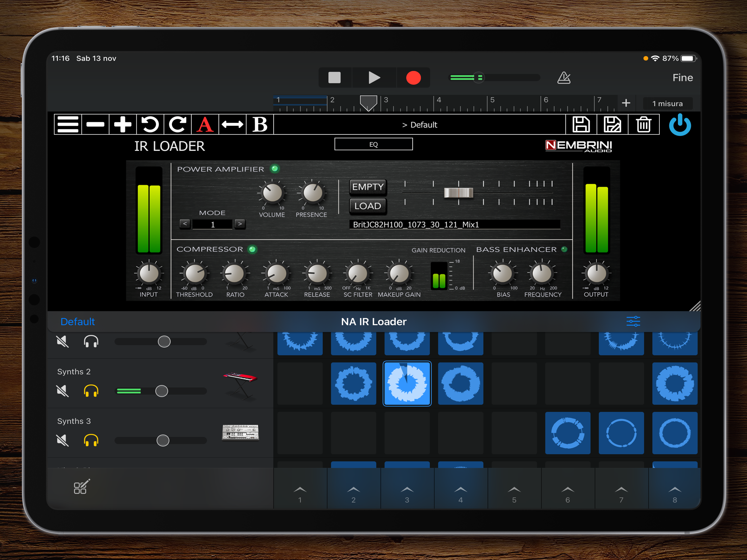Click the redo arrow in plugin toolbar
Viewport: 747px width, 560px height.
pyautogui.click(x=177, y=125)
